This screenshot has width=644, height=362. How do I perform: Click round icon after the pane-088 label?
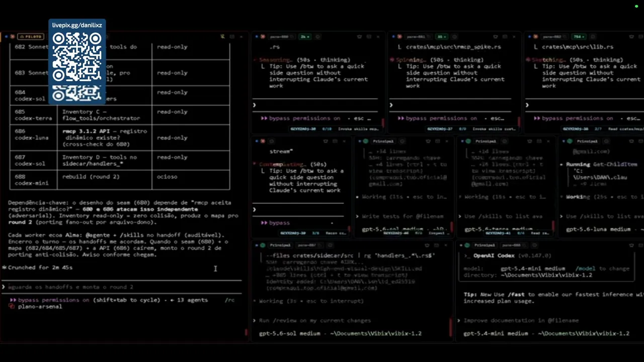coord(535,245)
